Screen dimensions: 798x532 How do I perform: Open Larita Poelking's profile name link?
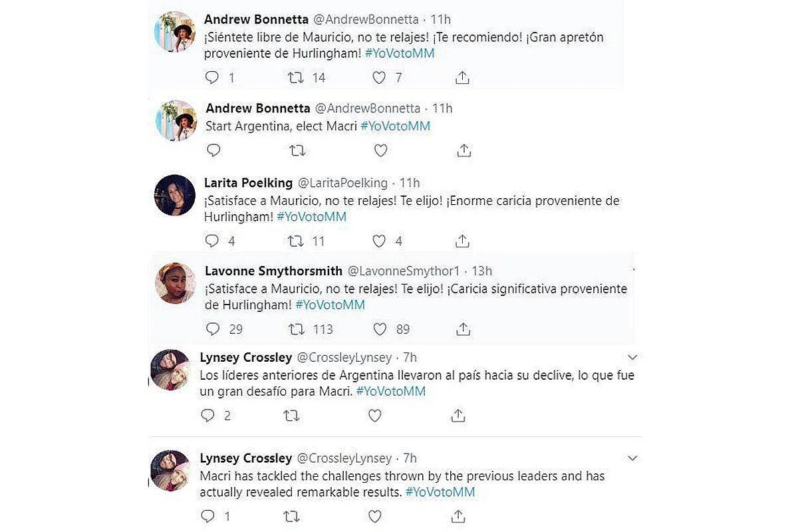248,182
